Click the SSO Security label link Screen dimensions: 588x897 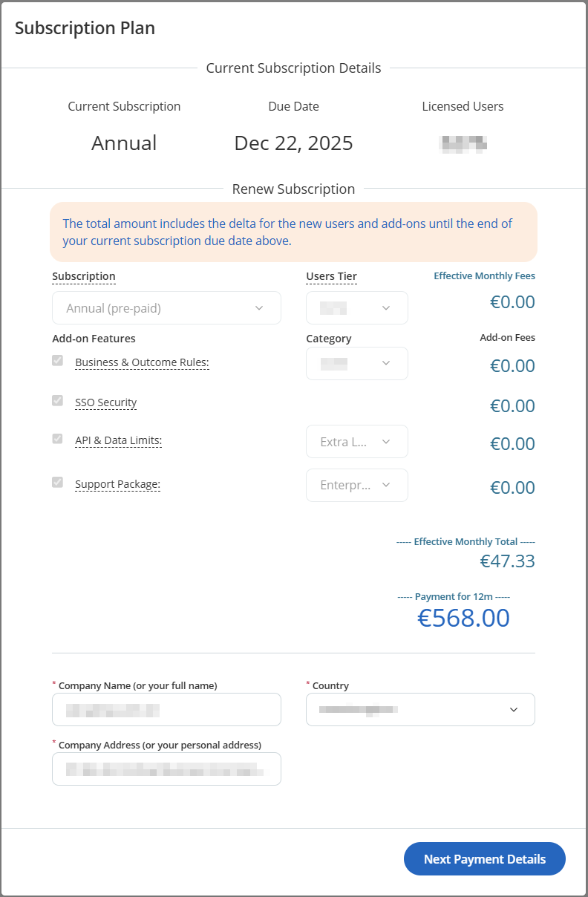pos(106,402)
